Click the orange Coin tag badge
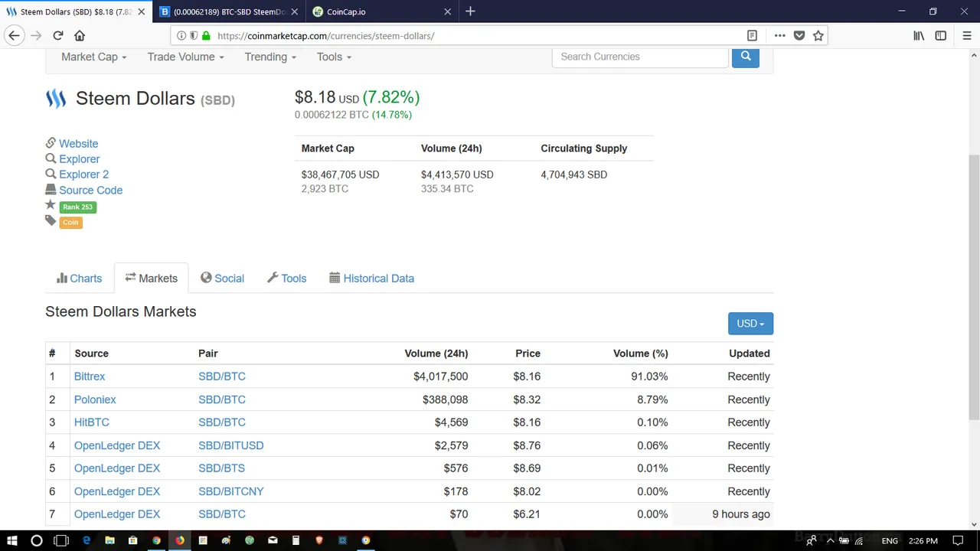This screenshot has width=980, height=551. point(70,222)
